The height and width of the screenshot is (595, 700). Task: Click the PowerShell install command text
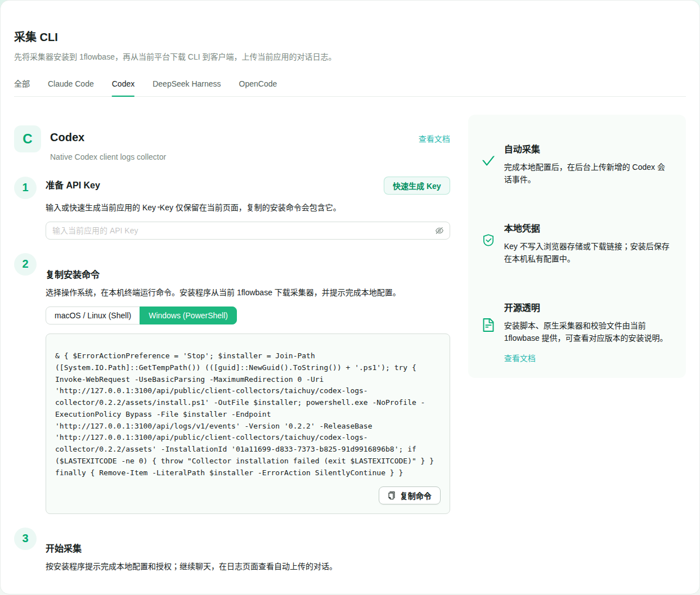245,414
